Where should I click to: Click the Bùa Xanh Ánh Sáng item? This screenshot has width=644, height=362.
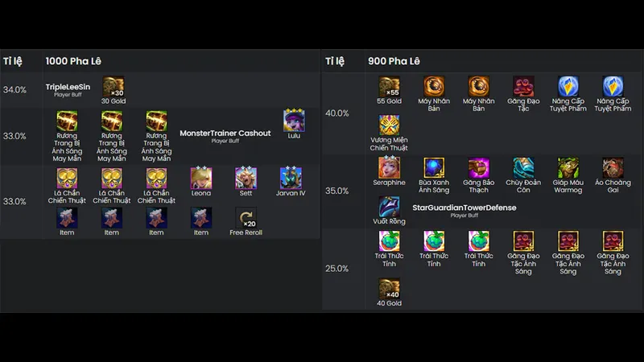434,168
